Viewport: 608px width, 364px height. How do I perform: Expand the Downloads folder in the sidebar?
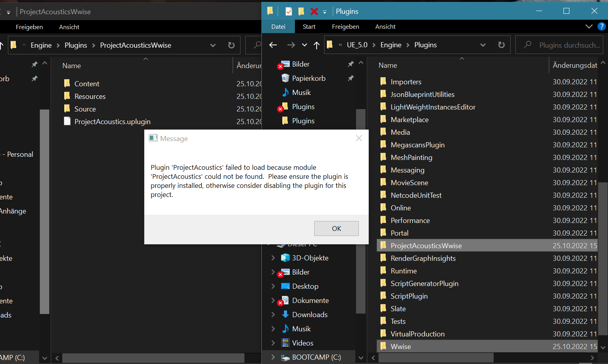click(x=273, y=314)
